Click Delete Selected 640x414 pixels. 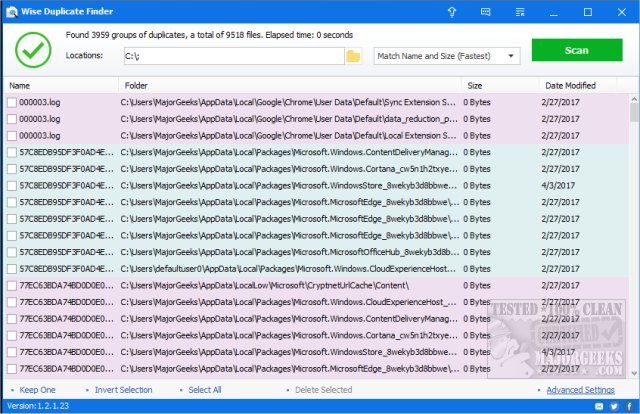coord(323,390)
